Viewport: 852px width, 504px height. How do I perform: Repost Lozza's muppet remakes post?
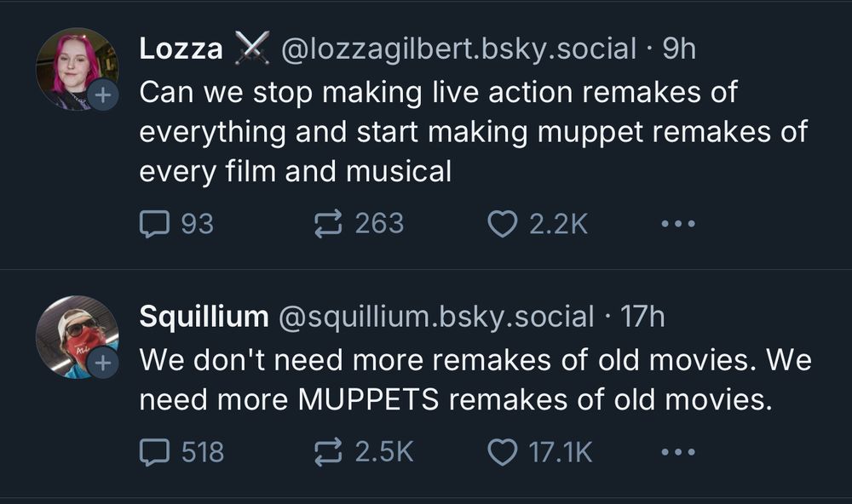[328, 224]
